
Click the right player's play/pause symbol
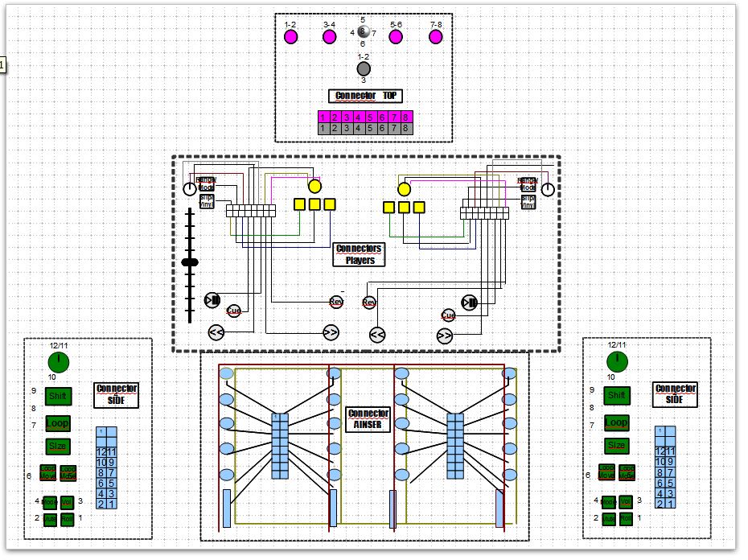click(469, 303)
